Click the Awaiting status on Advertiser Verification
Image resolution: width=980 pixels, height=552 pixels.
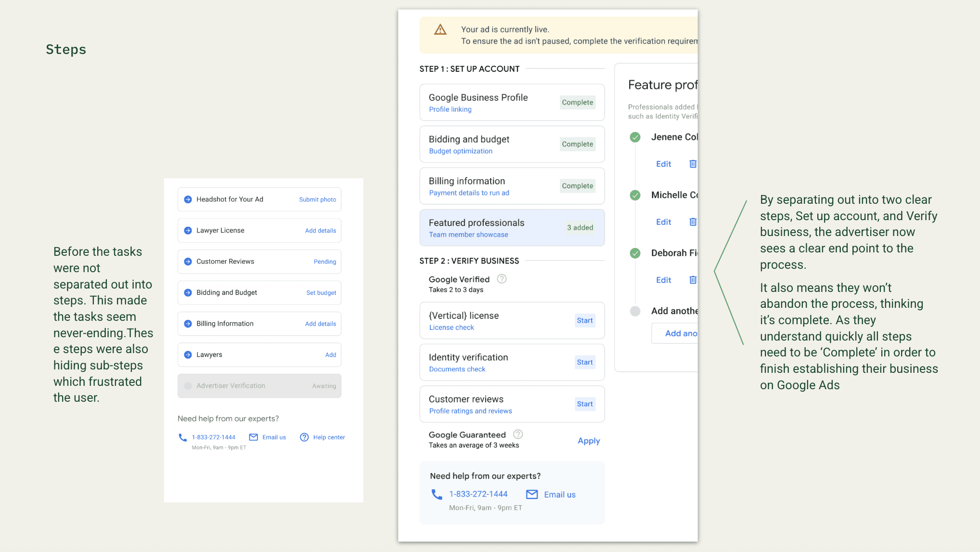pyautogui.click(x=324, y=386)
